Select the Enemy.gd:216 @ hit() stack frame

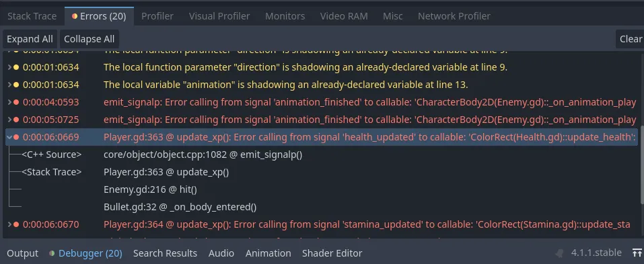pyautogui.click(x=150, y=189)
